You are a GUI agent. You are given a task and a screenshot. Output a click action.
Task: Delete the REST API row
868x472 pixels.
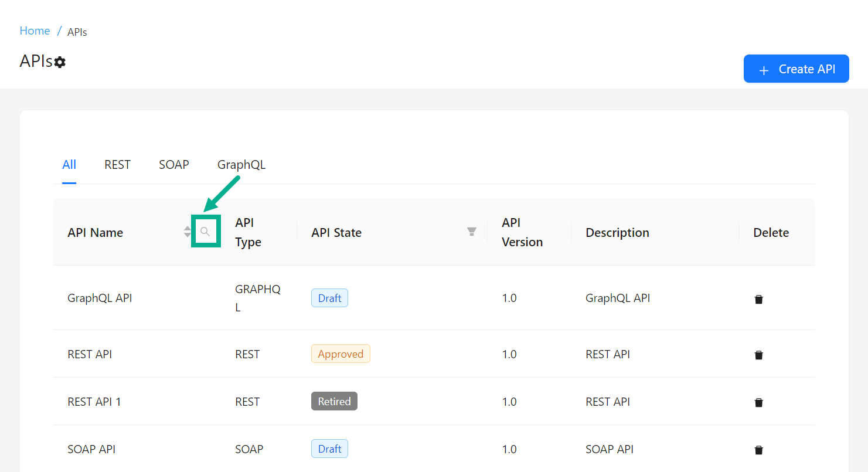click(758, 355)
